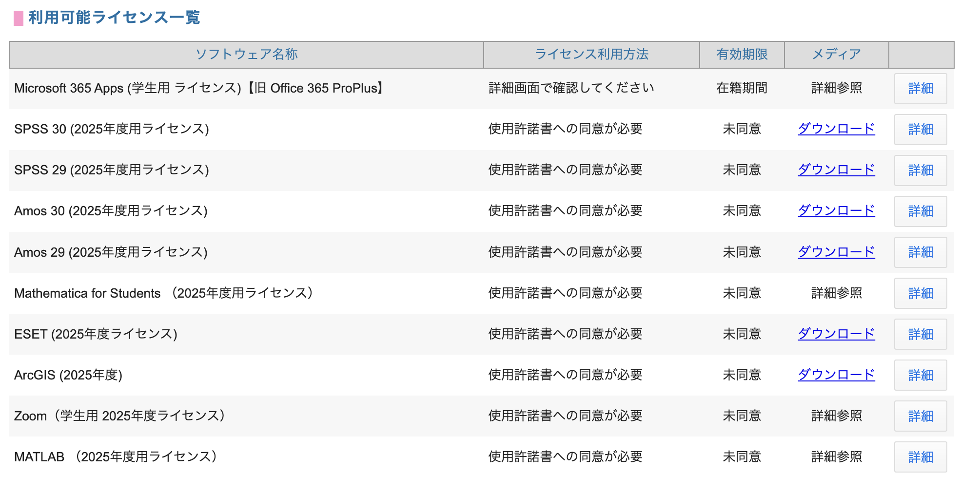The width and height of the screenshot is (980, 493).
Task: Download the ESET media
Action: click(x=836, y=334)
